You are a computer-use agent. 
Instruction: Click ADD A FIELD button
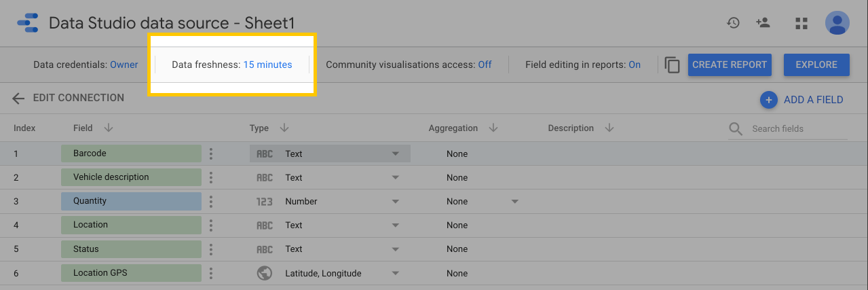click(801, 100)
